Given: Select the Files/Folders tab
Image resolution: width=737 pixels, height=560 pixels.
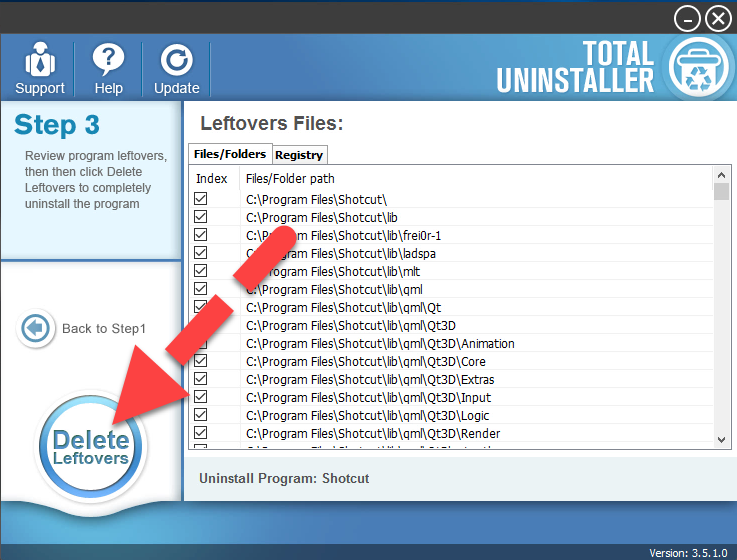Looking at the screenshot, I should 230,154.
